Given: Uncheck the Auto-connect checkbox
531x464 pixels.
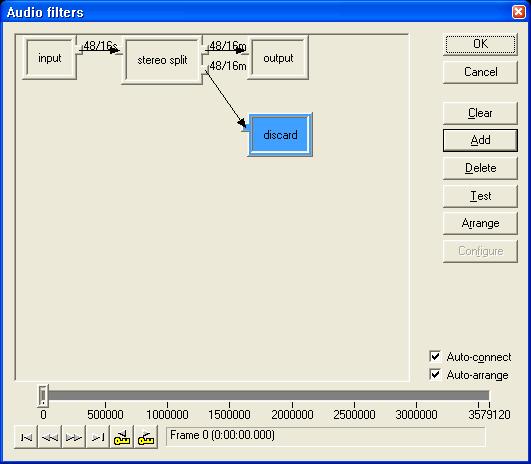Looking at the screenshot, I should click(x=435, y=356).
